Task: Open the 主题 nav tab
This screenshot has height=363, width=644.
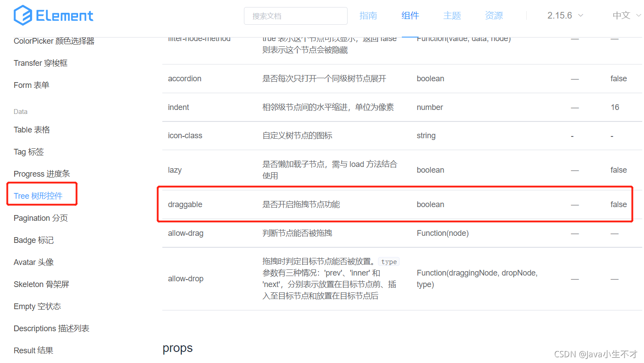Action: point(452,16)
